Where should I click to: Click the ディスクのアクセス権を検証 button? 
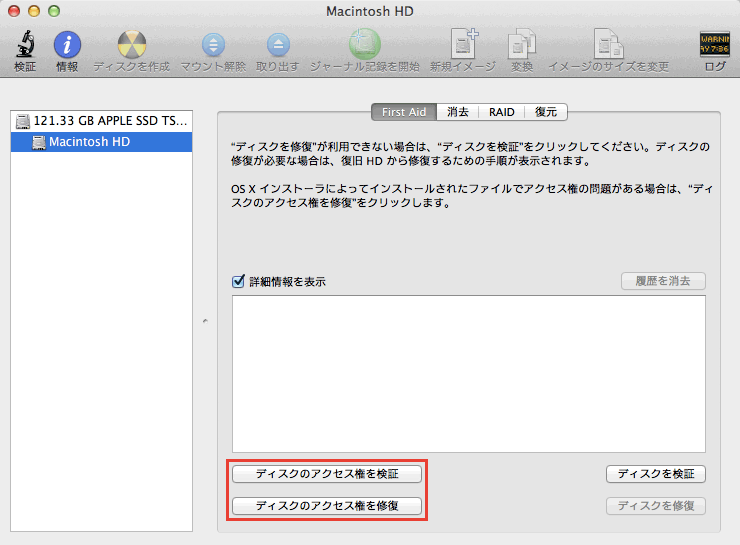pos(327,474)
